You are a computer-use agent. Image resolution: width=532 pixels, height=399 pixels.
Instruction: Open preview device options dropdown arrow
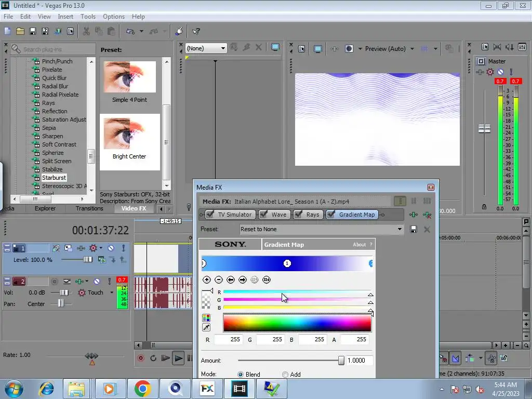click(x=360, y=49)
